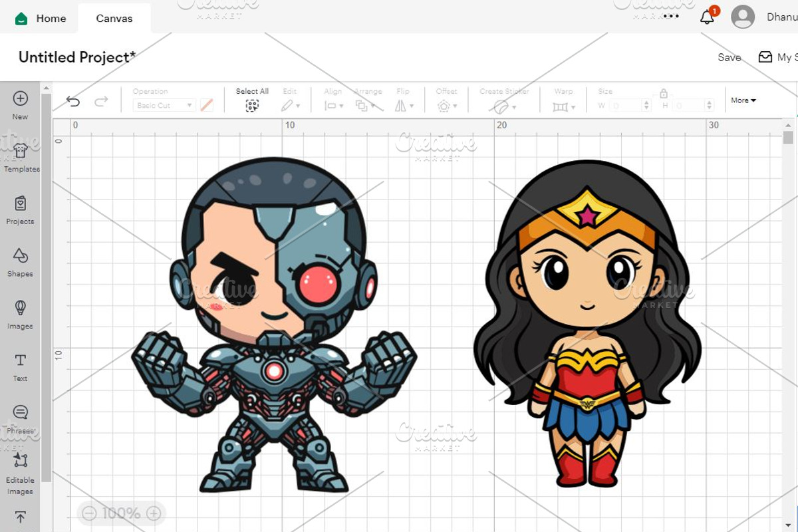This screenshot has width=798, height=532.
Task: Open the Flip dropdown
Action: point(403,105)
